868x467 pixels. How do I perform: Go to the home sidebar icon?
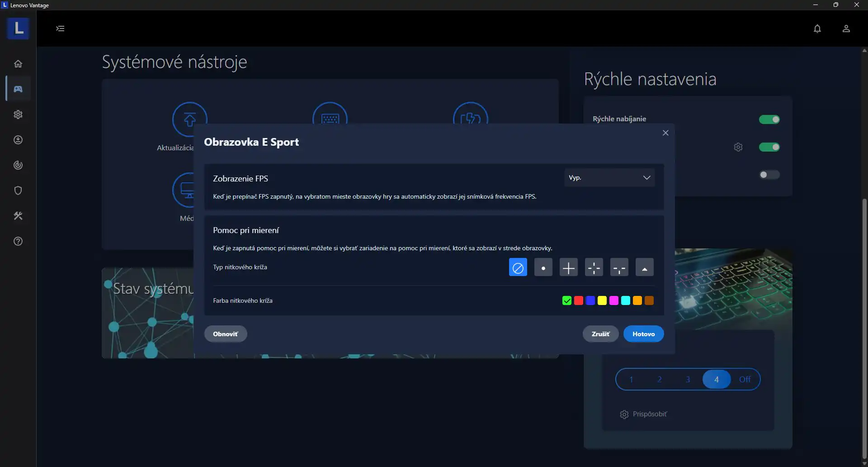click(18, 64)
